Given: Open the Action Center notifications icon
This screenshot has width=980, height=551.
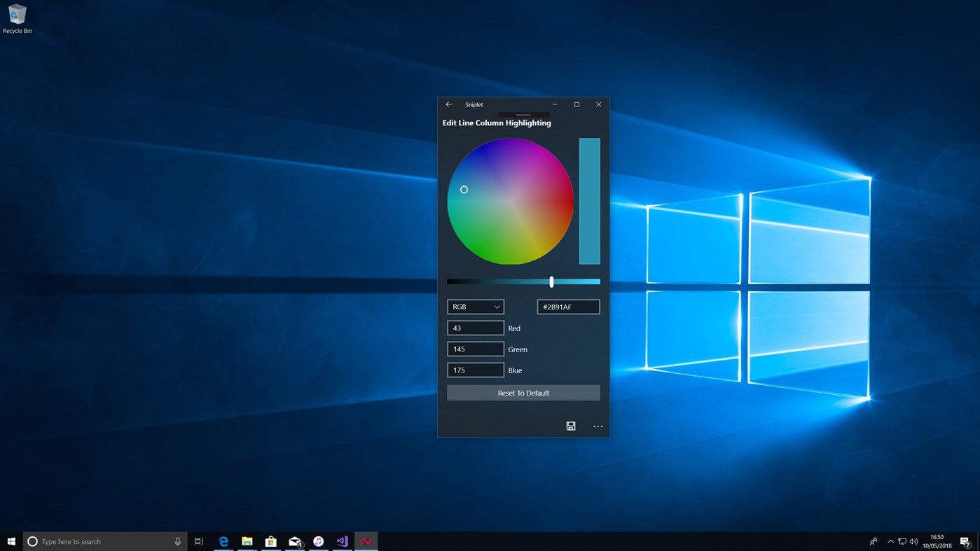Looking at the screenshot, I should 965,541.
